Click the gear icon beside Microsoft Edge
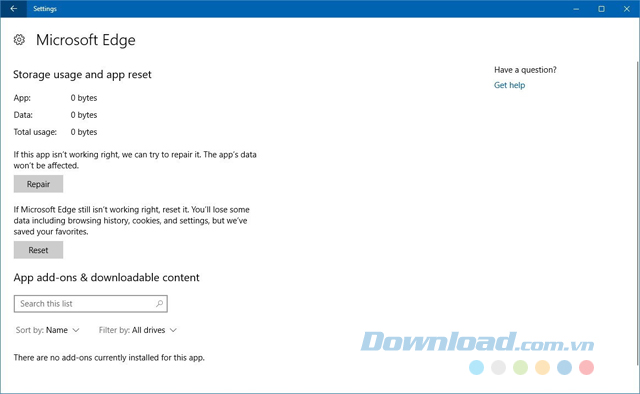Screen dimensions: 640x394 point(19,40)
